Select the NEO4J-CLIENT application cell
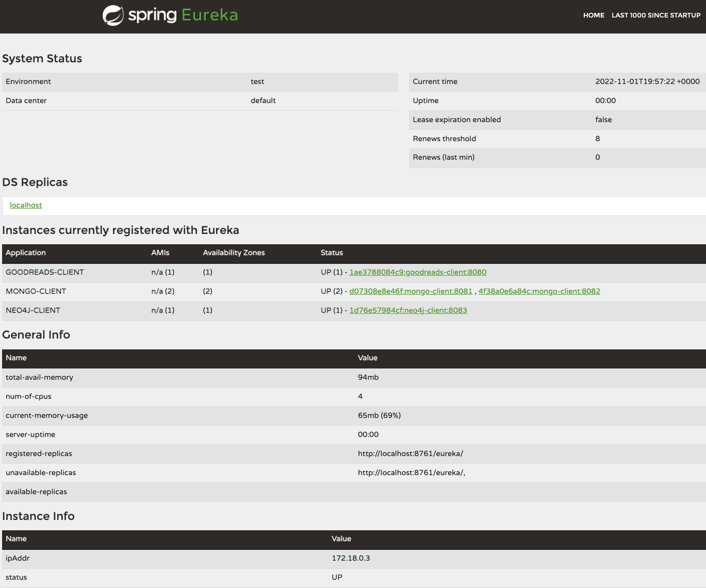Screen dimensions: 706x588 pyautogui.click(x=33, y=310)
